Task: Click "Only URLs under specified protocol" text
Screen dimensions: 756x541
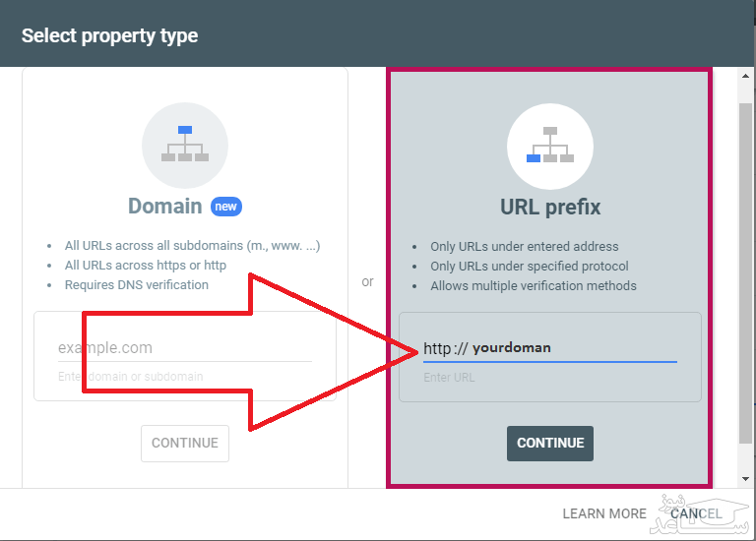Action: click(x=529, y=267)
